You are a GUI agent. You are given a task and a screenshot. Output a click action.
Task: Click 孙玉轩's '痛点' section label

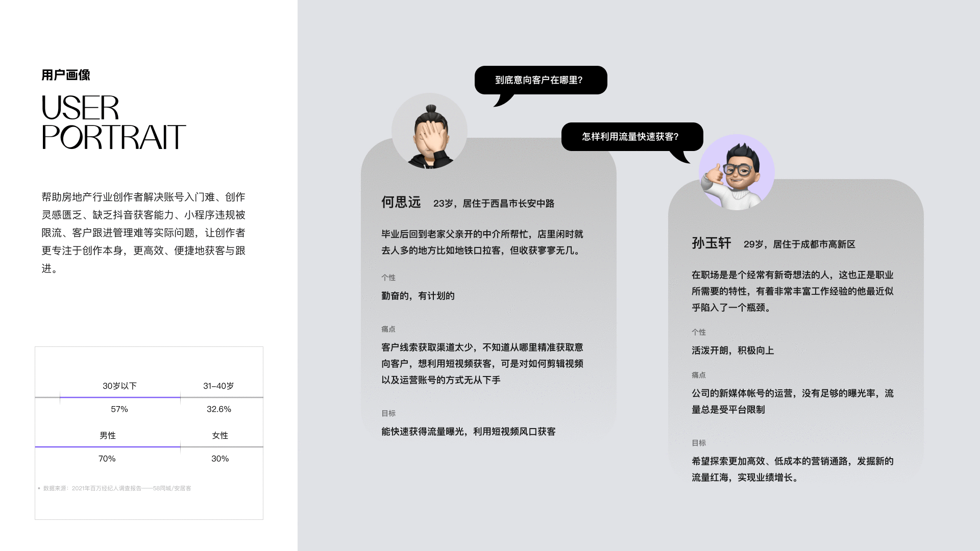[x=699, y=375]
